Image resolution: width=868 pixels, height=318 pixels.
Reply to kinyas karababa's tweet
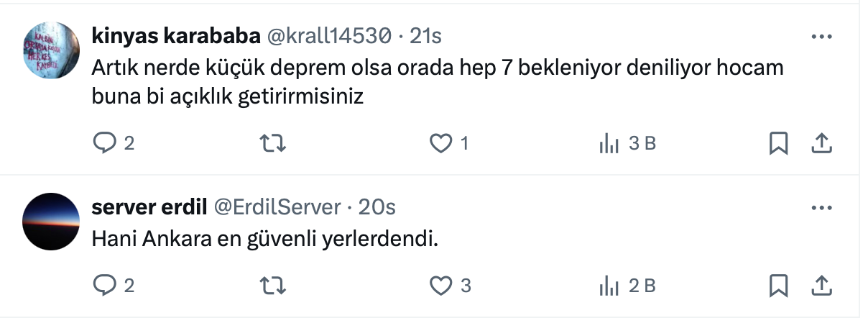pyautogui.click(x=105, y=144)
